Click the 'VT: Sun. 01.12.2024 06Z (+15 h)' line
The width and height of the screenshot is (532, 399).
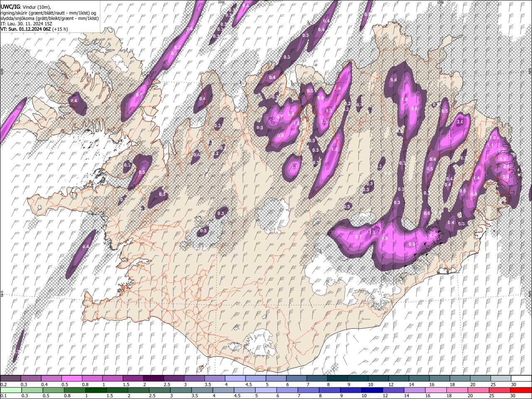(34, 29)
